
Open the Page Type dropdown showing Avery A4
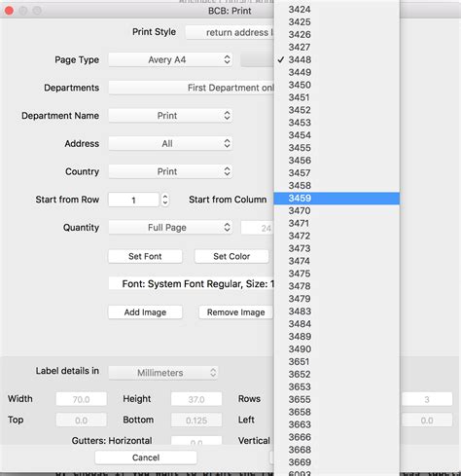(170, 59)
